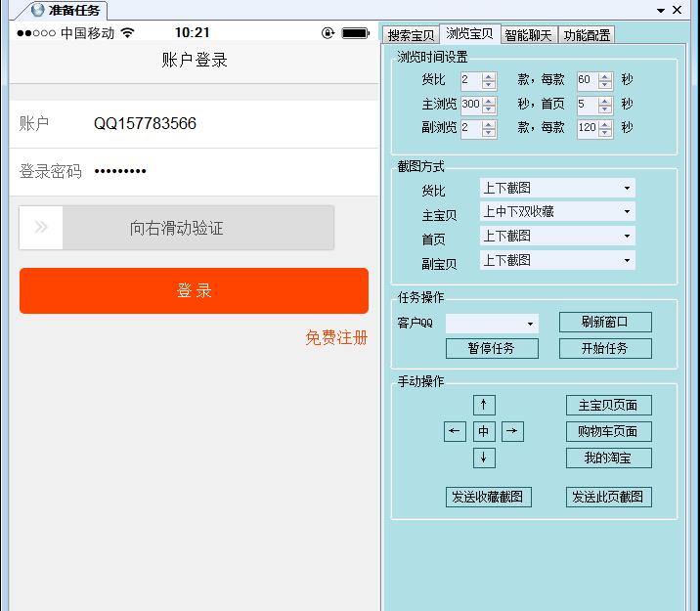Open the 货比 screenshot mode dropdown
The height and width of the screenshot is (611, 700).
point(626,188)
